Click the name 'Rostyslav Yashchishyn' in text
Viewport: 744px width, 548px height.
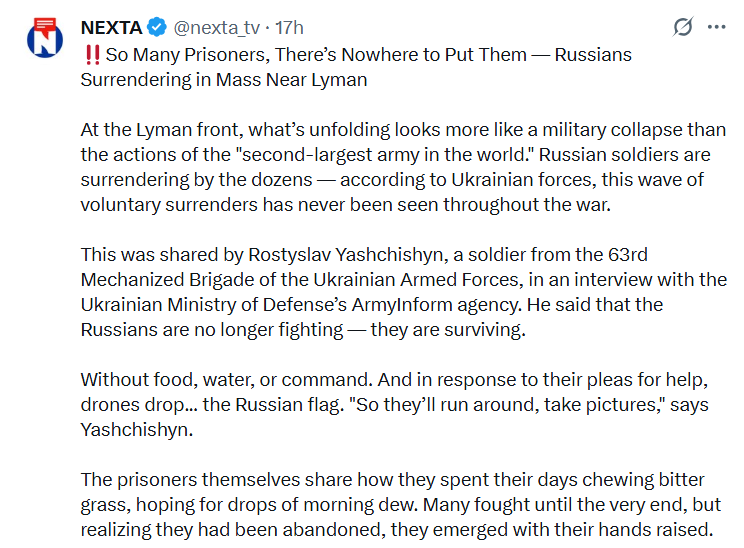click(x=345, y=255)
